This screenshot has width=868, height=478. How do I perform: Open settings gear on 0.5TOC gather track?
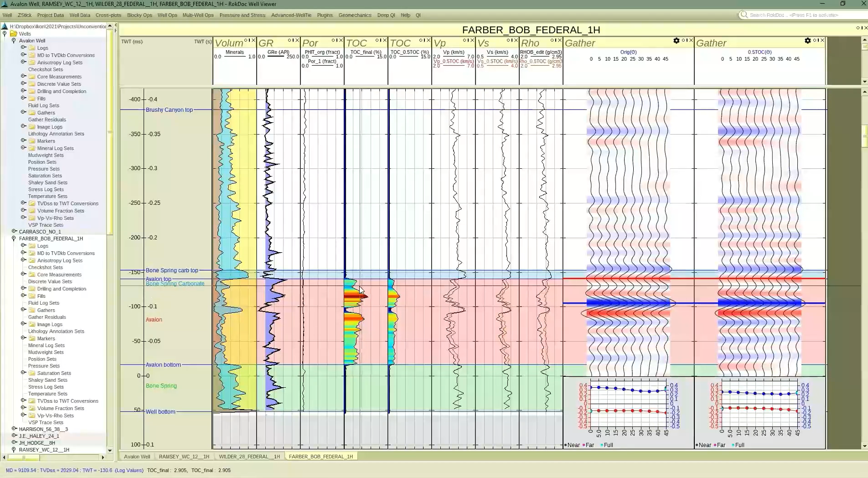tap(808, 41)
